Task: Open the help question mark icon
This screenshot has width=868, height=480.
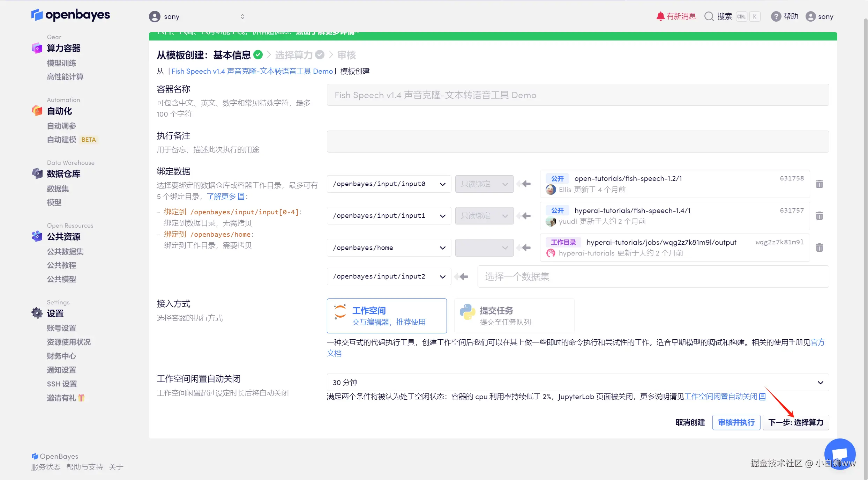Action: tap(776, 16)
